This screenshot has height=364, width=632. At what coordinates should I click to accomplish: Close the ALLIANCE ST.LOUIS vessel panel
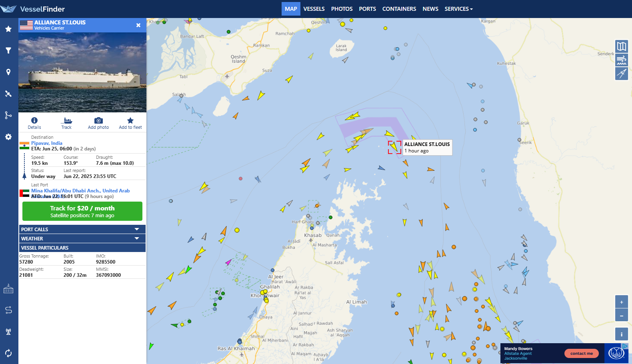(138, 25)
